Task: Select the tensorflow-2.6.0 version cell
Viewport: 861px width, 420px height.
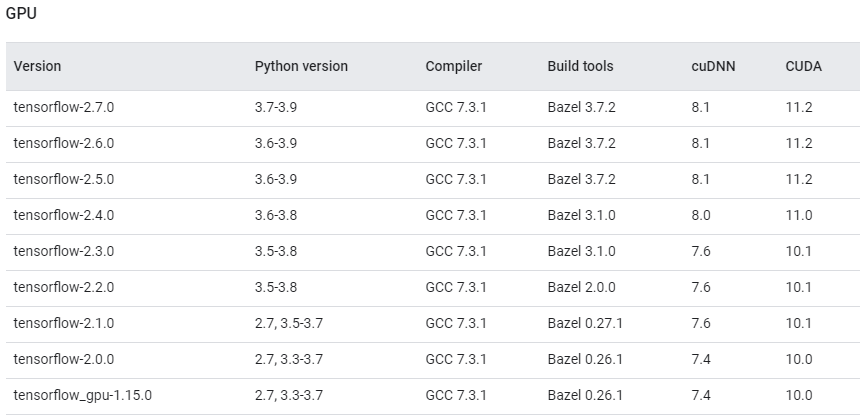Action: (x=64, y=143)
